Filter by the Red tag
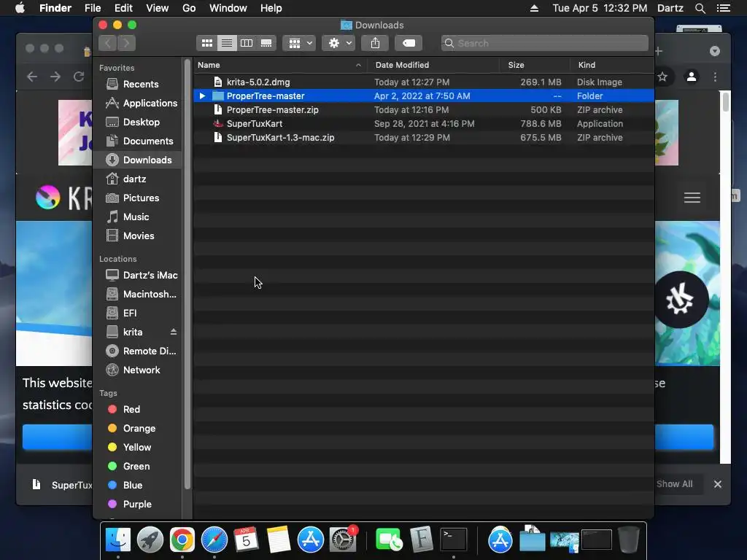This screenshot has height=560, width=747. [x=137, y=410]
